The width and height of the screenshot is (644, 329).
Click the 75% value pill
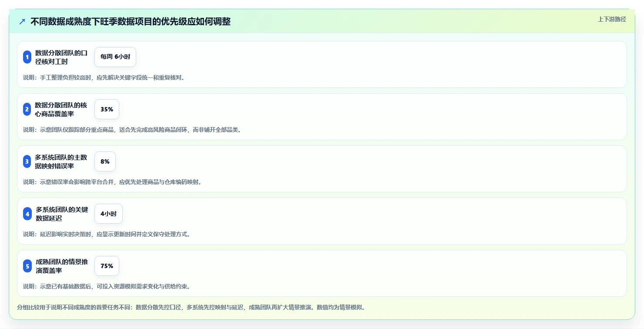[107, 266]
